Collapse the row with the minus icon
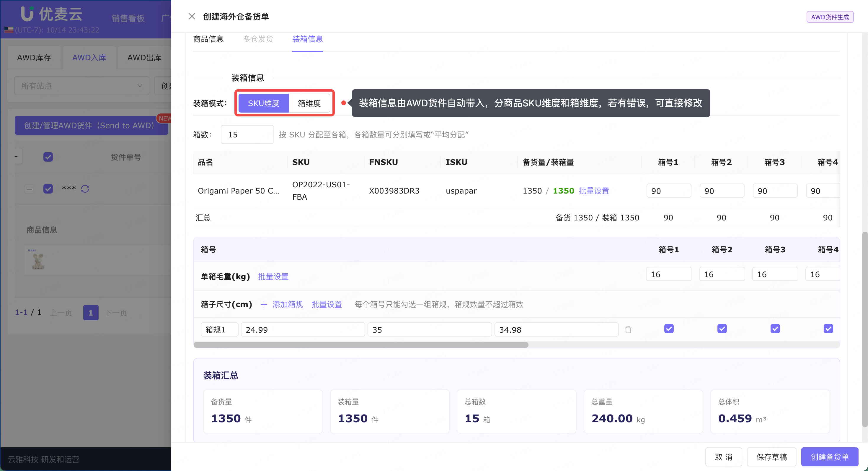The height and width of the screenshot is (471, 868). (x=29, y=189)
